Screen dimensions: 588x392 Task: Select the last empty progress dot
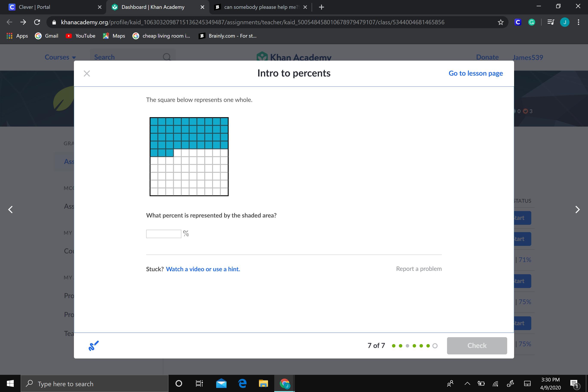point(435,346)
